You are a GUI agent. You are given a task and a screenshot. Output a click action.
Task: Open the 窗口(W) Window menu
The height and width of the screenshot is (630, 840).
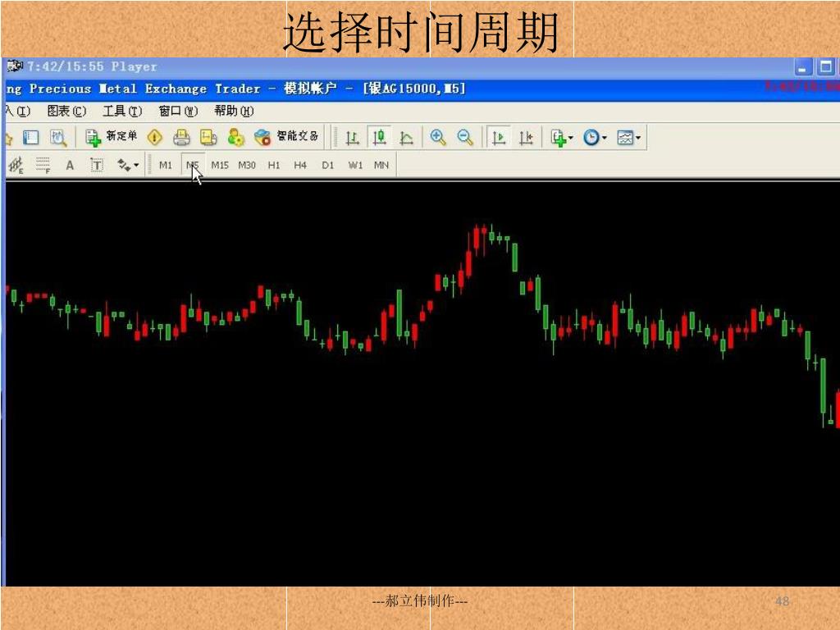point(178,111)
